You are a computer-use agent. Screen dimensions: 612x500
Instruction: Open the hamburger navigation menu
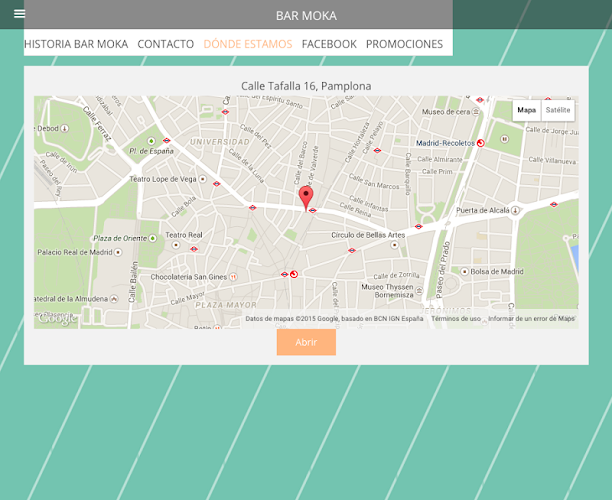point(19,14)
